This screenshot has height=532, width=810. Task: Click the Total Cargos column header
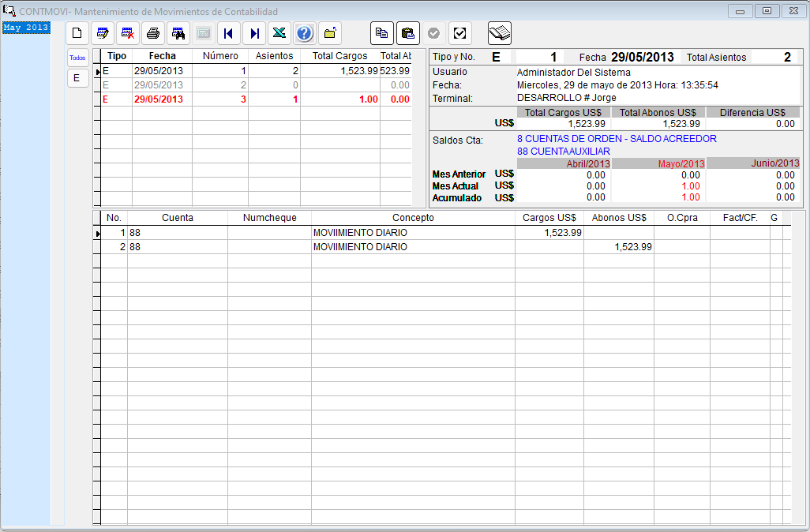tap(340, 56)
